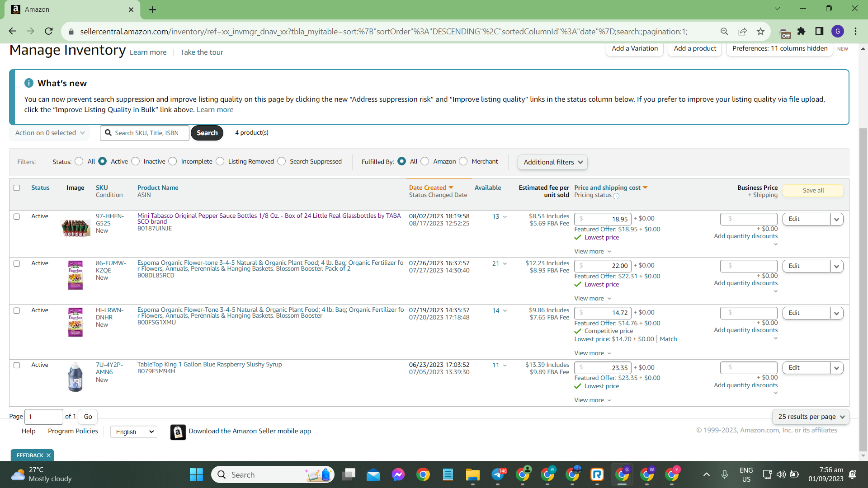This screenshot has width=868, height=488.
Task: Open the Notepad app in taskbar
Action: point(448,475)
